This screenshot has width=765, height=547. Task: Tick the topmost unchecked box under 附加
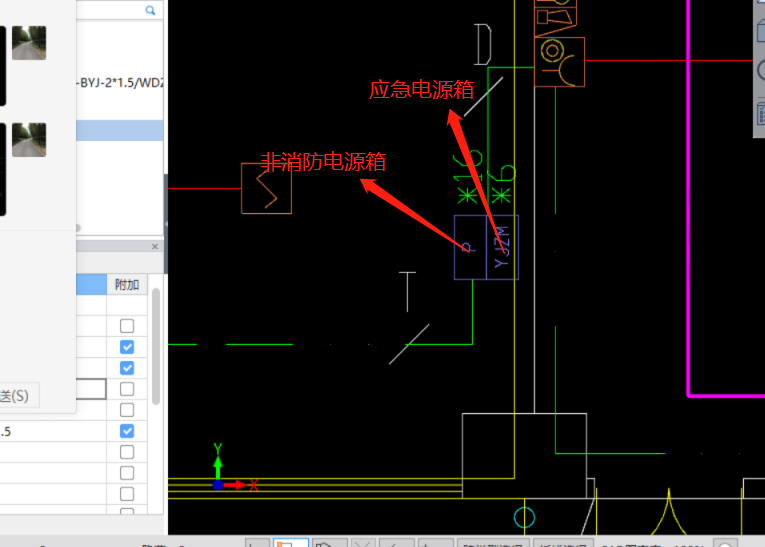[x=127, y=325]
